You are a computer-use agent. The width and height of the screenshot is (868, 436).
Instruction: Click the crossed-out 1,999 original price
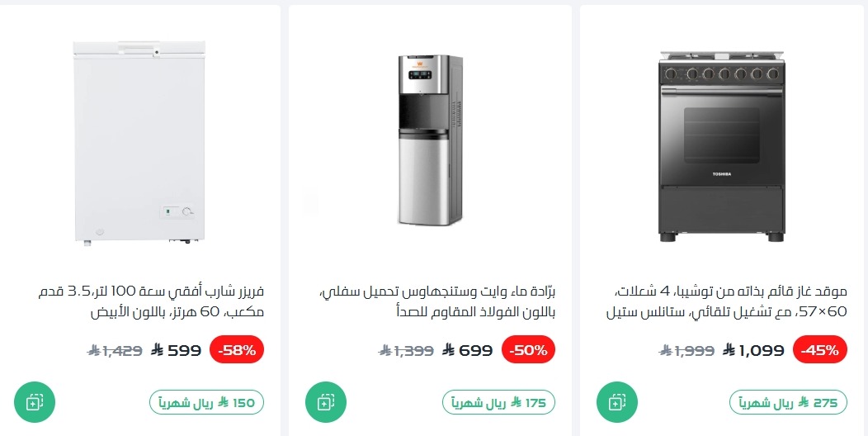686,350
